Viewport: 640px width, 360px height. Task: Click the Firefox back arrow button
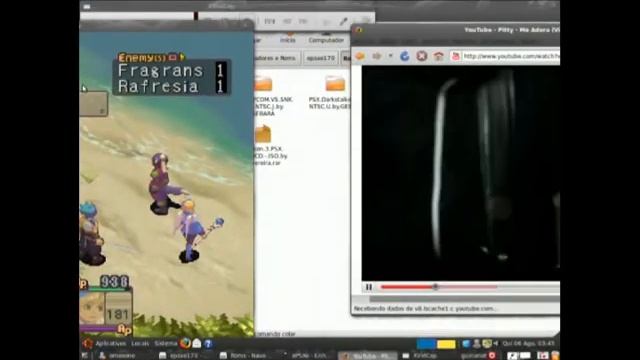[x=360, y=56]
